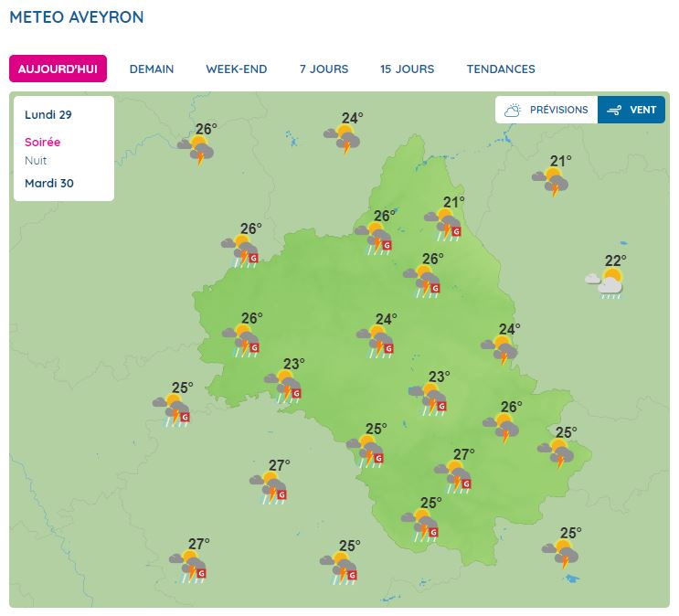Enable the Vent wind map view
The height and width of the screenshot is (616, 679).
point(631,110)
